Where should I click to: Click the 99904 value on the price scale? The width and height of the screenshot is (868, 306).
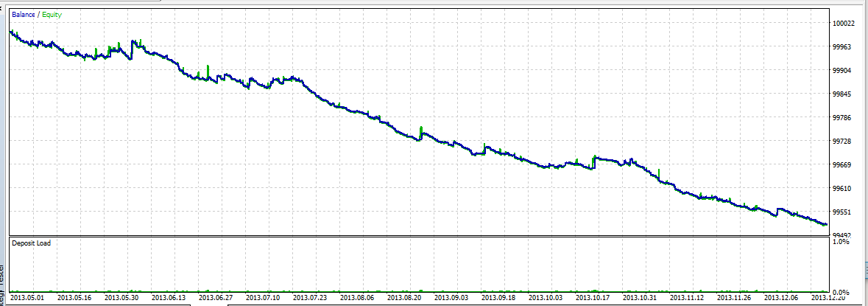[x=842, y=70]
